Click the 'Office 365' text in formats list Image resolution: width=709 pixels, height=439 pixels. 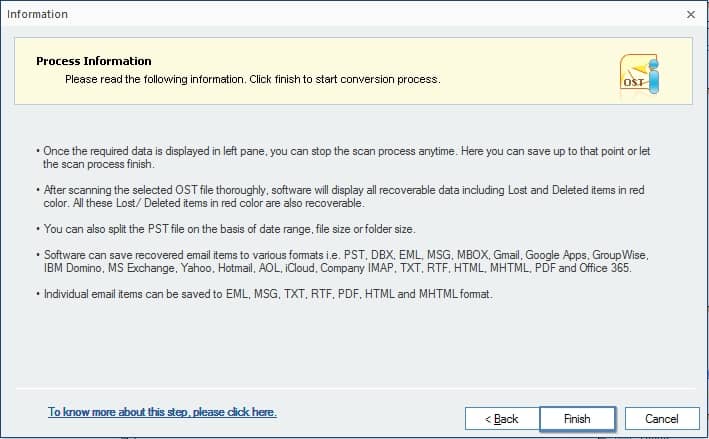tap(605, 268)
